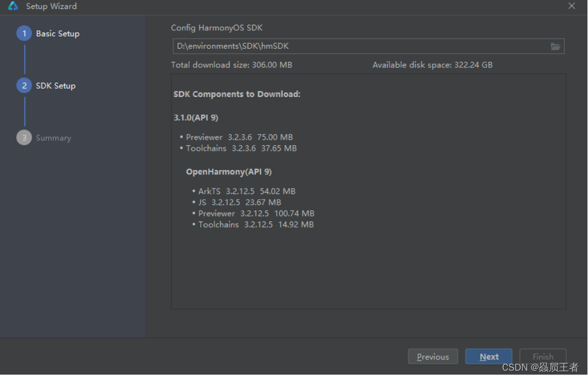Image resolution: width=588 pixels, height=378 pixels.
Task: Click the SDK Components to Download heading
Action: coord(237,94)
